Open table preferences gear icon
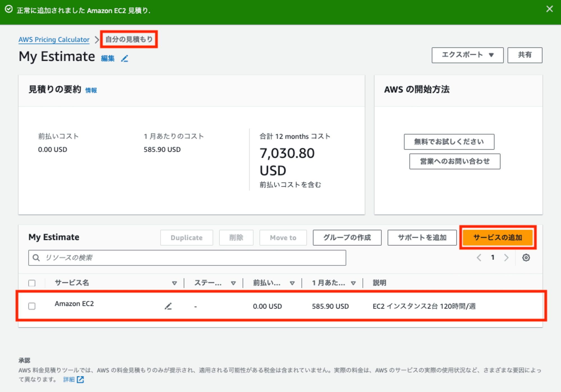The width and height of the screenshot is (561, 392). 526,258
